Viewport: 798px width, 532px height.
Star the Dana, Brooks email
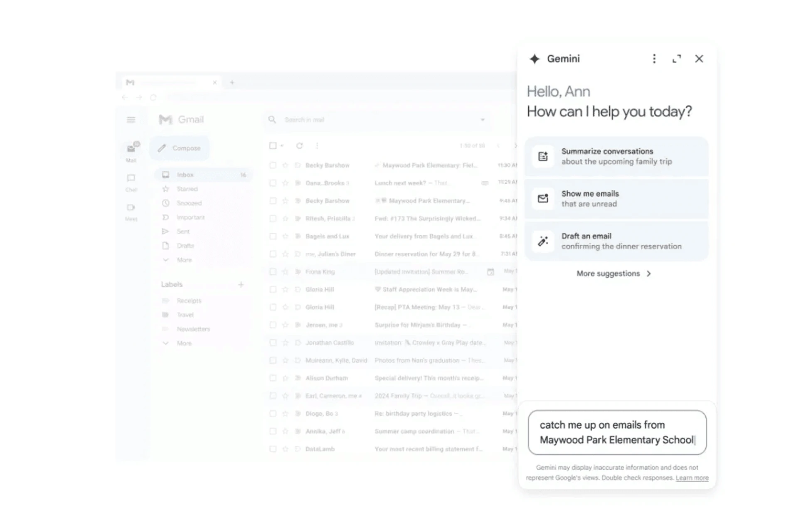(x=285, y=183)
